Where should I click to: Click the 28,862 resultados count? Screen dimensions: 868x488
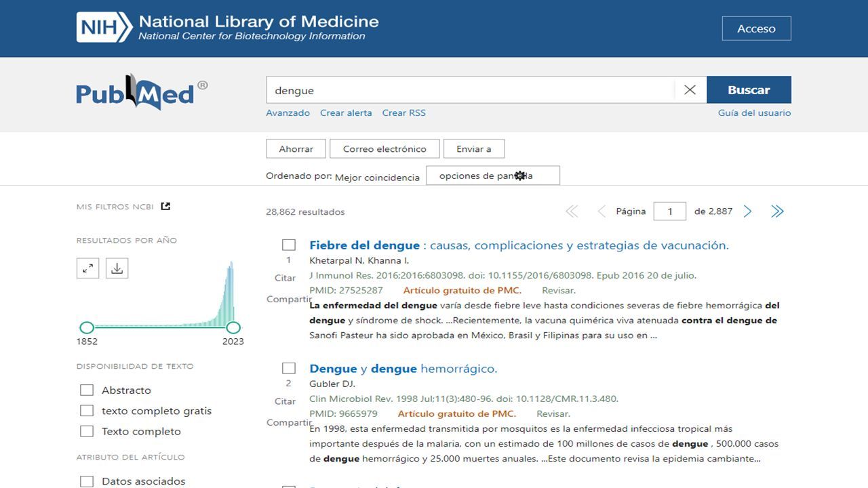coord(305,212)
